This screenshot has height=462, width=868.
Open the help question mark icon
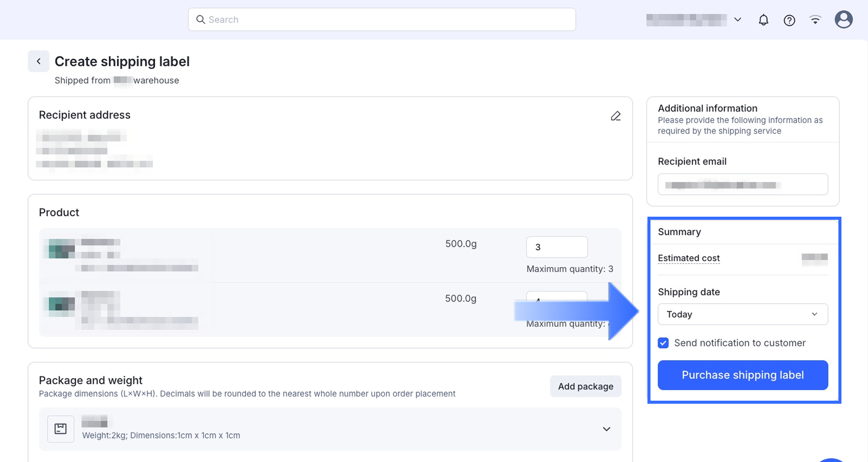click(x=789, y=20)
